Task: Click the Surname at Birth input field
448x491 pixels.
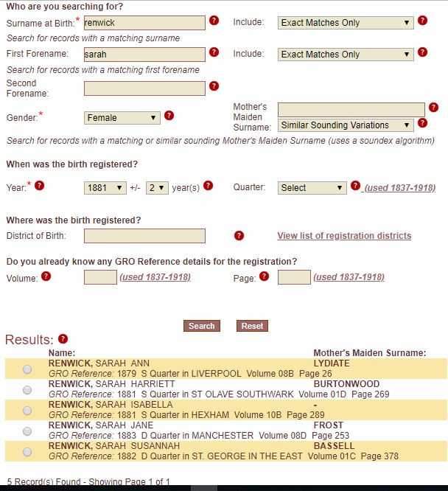Action: 144,23
